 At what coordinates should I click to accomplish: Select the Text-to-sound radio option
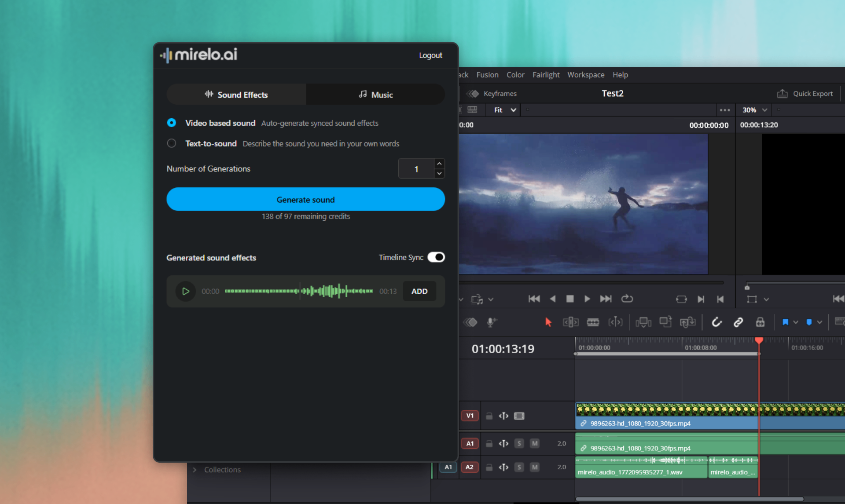172,143
